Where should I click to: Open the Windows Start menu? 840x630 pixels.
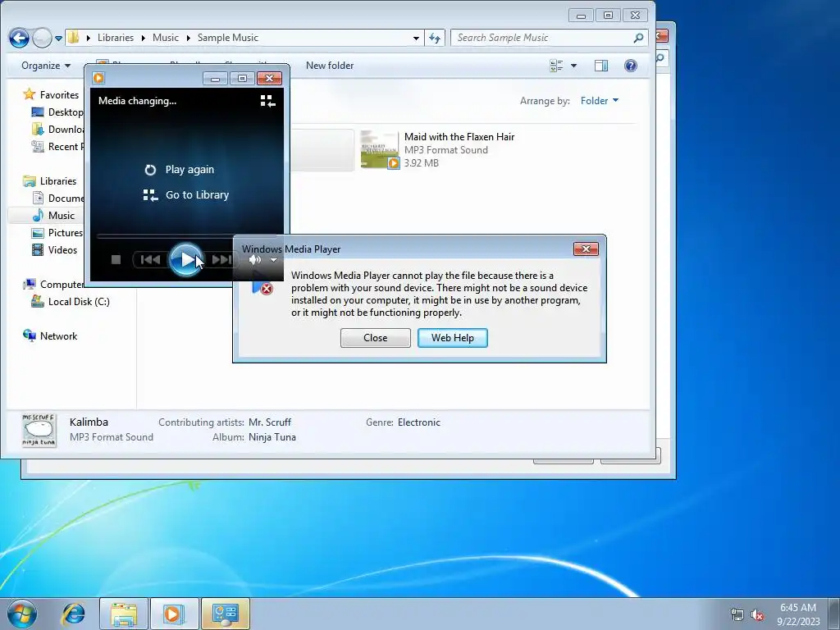tap(22, 614)
